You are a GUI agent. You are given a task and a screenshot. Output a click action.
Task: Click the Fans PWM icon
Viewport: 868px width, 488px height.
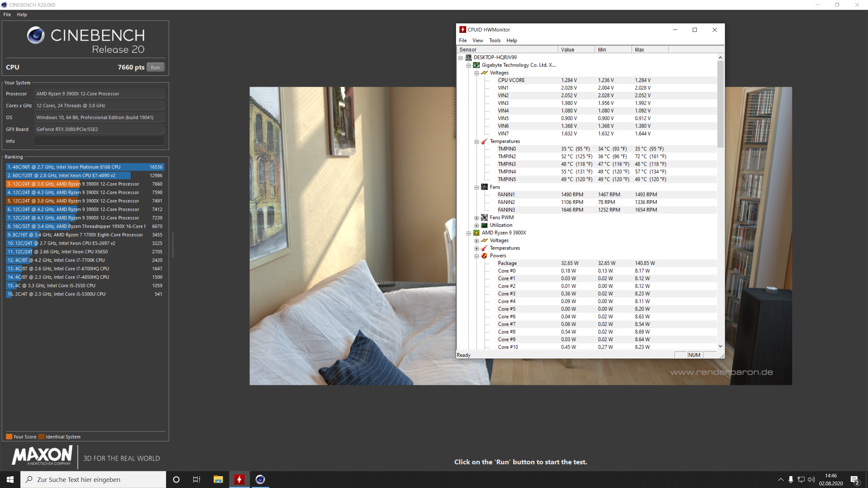pyautogui.click(x=485, y=218)
